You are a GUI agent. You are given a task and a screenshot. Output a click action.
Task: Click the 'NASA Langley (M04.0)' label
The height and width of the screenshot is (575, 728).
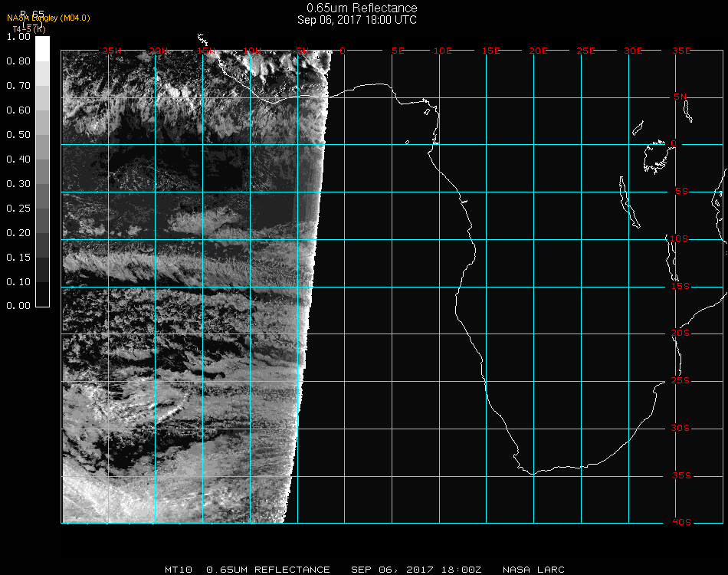pos(48,18)
